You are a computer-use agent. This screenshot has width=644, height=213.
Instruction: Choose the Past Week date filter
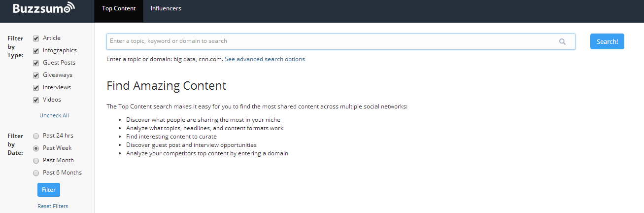[36, 148]
